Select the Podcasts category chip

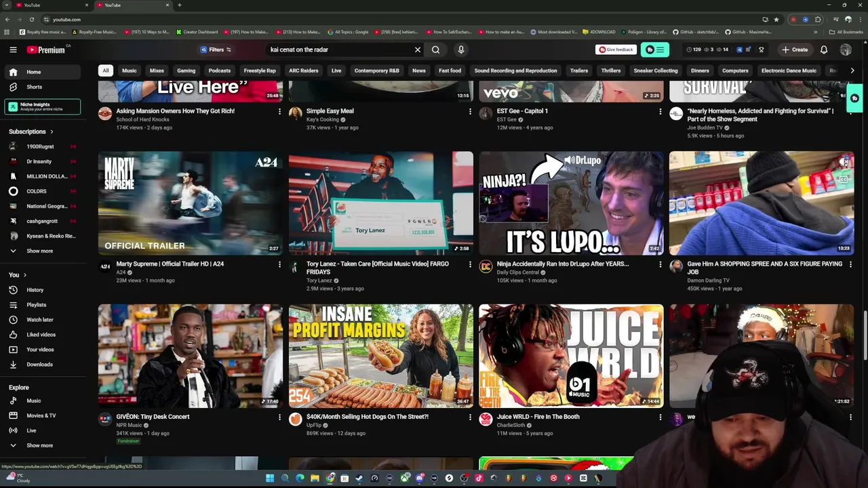click(x=220, y=70)
